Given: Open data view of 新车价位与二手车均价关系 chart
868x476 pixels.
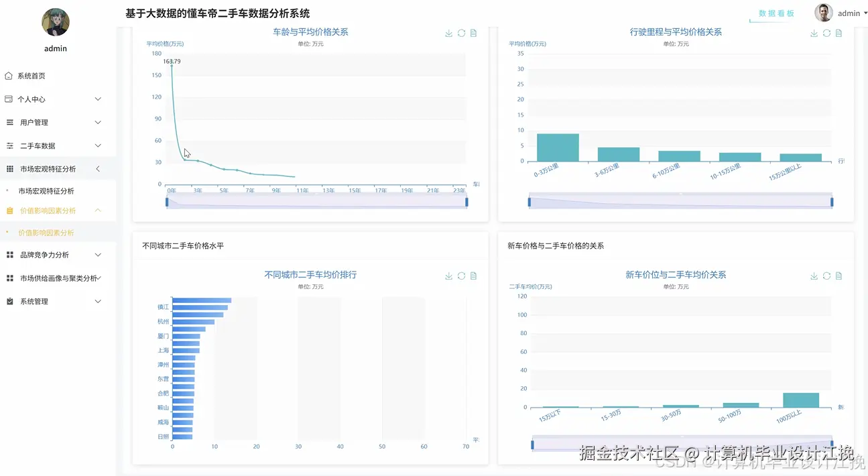Looking at the screenshot, I should 839,276.
